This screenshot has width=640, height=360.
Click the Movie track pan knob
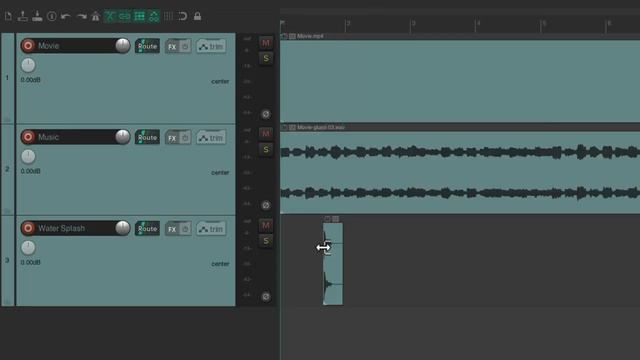tap(28, 65)
